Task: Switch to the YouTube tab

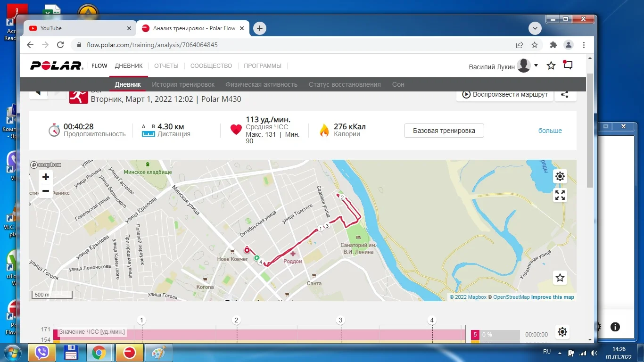Action: coord(79,28)
